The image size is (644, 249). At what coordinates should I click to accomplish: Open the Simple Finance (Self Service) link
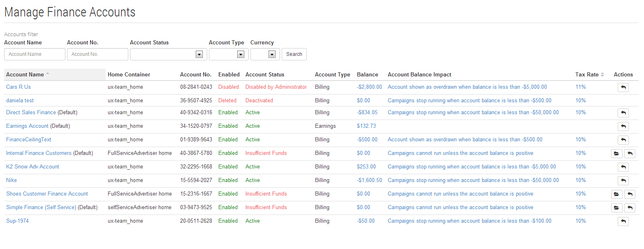click(41, 207)
